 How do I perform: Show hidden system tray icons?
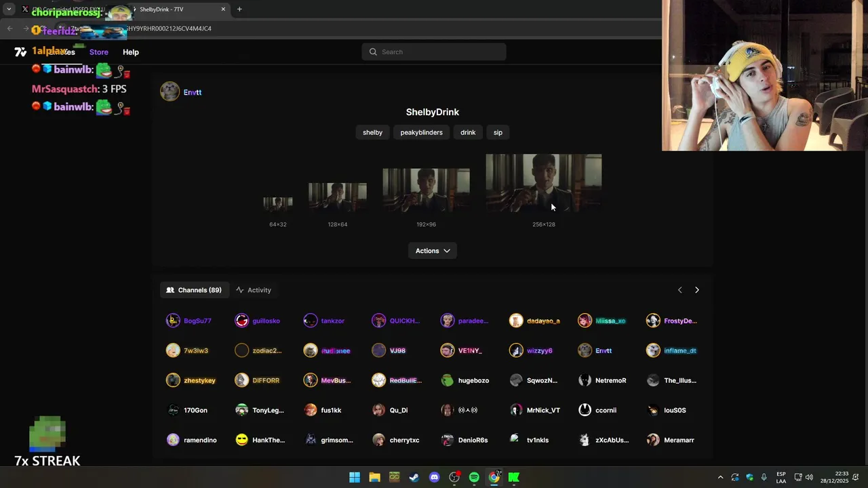[x=720, y=477]
